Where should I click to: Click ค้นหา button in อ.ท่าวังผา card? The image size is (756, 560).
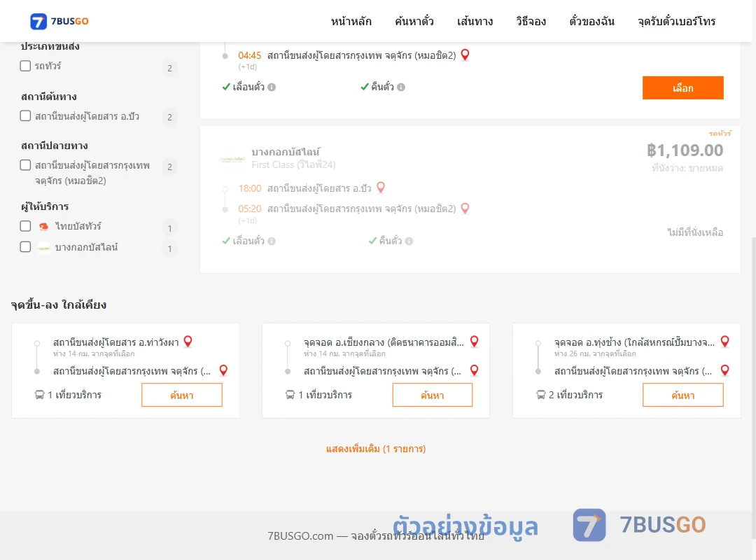(x=182, y=395)
